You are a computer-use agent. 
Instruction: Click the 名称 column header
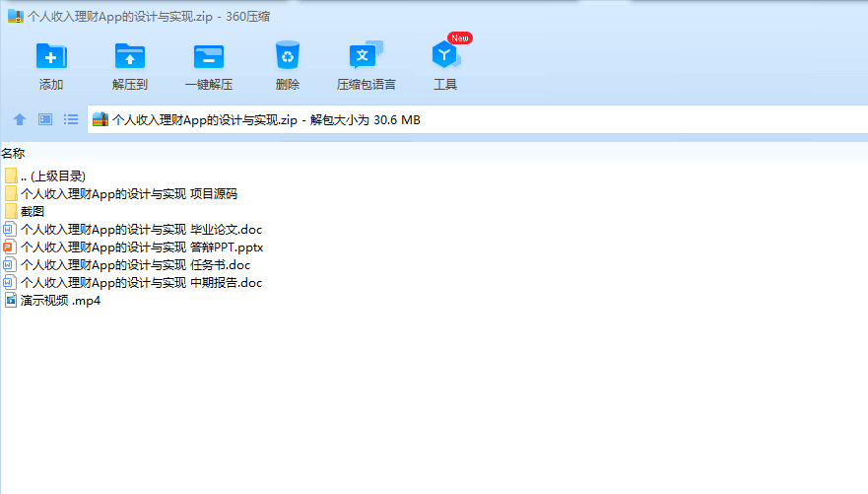point(13,154)
